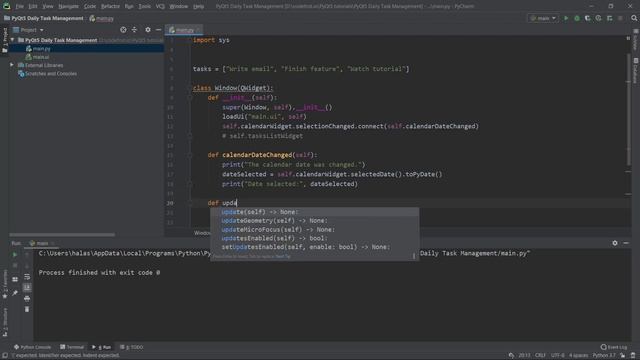640x360 pixels.
Task: Rerun main from the Run panel
Action: (x=15, y=255)
